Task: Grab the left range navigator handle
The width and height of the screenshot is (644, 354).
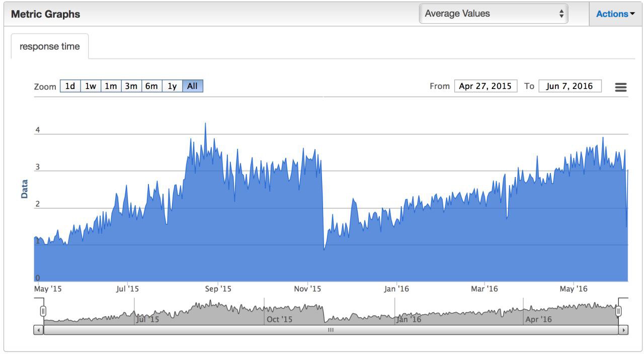Action: tap(43, 311)
